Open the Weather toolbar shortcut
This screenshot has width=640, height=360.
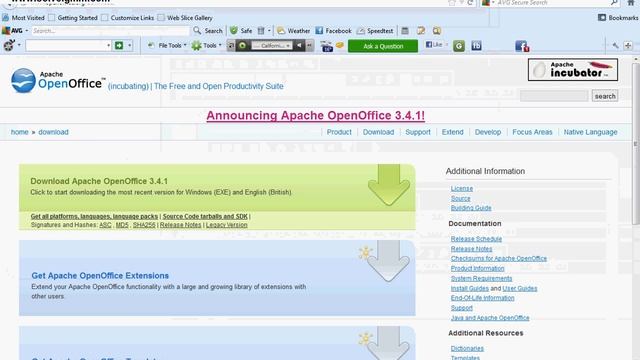click(x=293, y=31)
